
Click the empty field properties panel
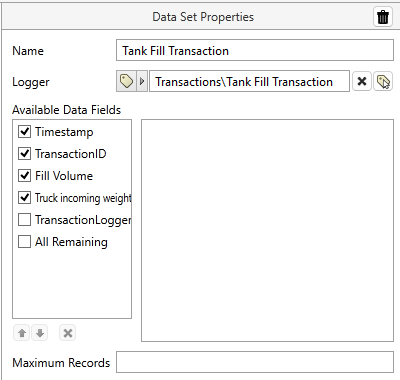point(267,230)
